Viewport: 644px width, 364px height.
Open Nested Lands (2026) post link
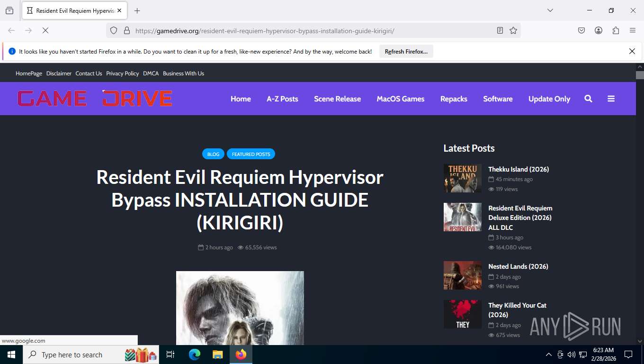[x=518, y=266]
